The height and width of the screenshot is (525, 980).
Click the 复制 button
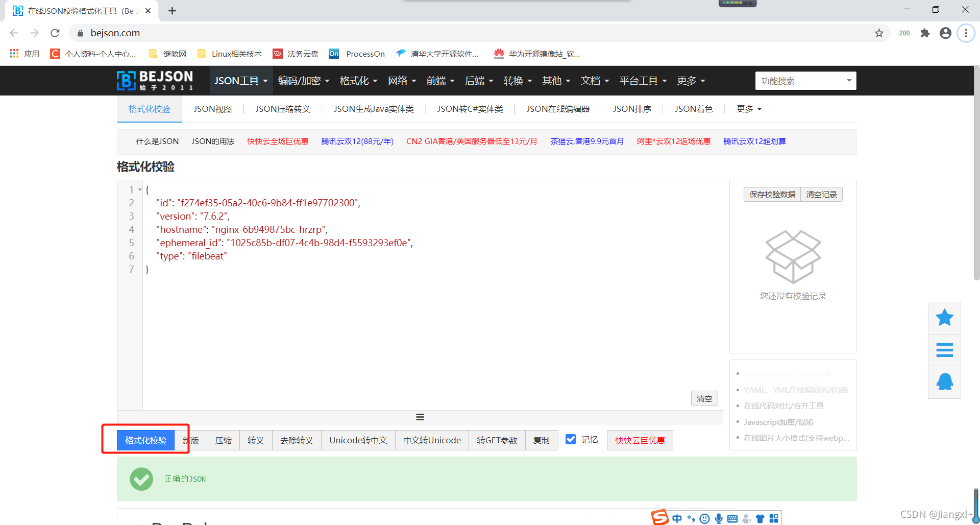[x=542, y=440]
